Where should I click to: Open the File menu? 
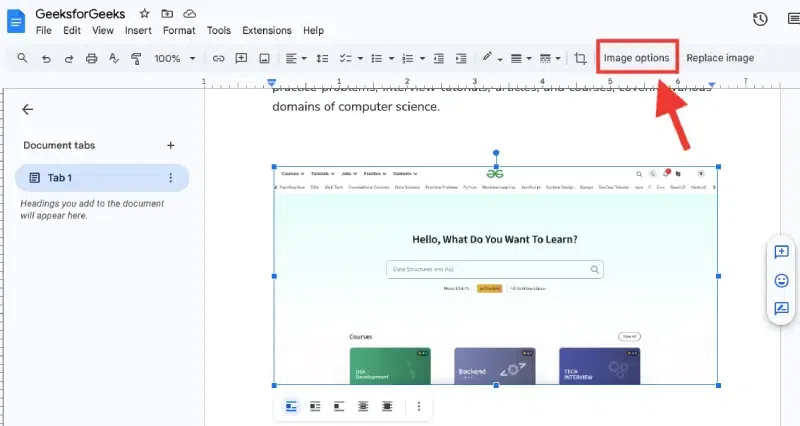coord(43,31)
